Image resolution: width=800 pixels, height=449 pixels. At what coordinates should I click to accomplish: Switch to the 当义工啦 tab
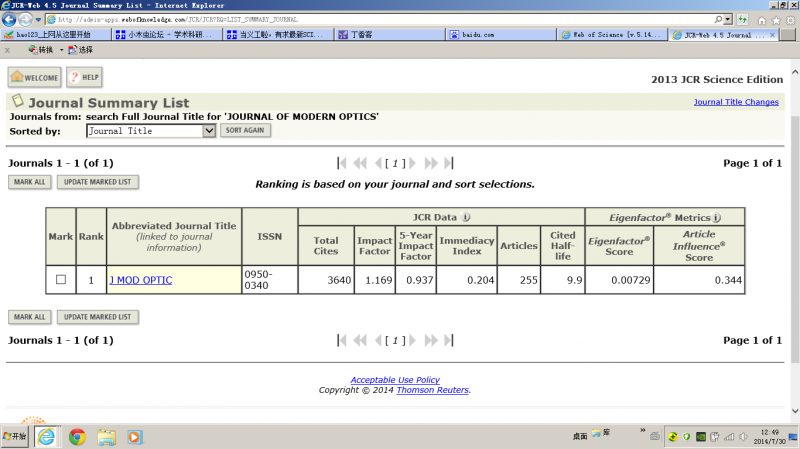coord(279,35)
